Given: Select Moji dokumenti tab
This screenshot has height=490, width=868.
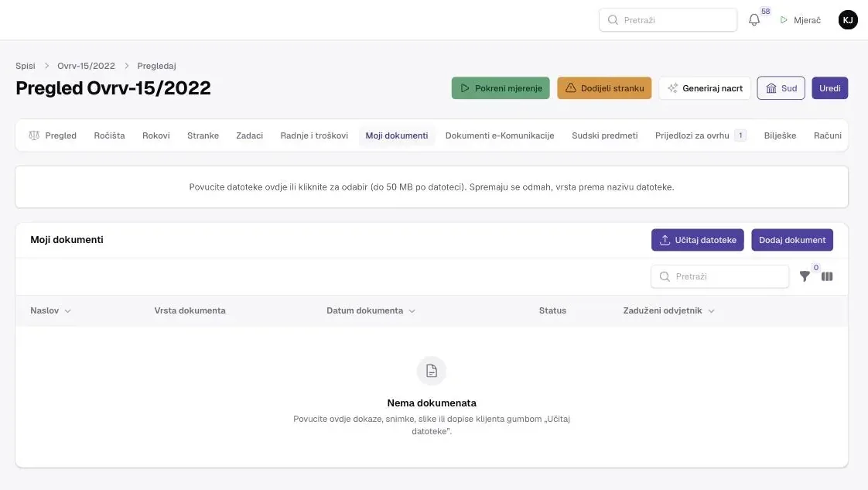Looking at the screenshot, I should (x=397, y=135).
